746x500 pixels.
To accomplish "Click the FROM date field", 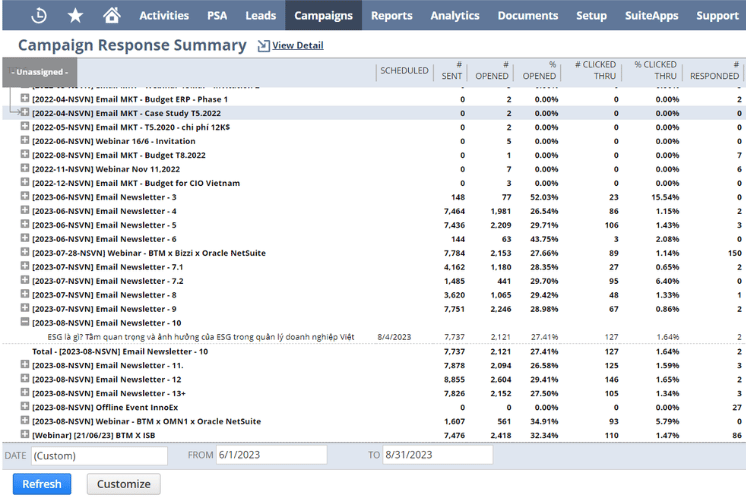I will (x=272, y=455).
